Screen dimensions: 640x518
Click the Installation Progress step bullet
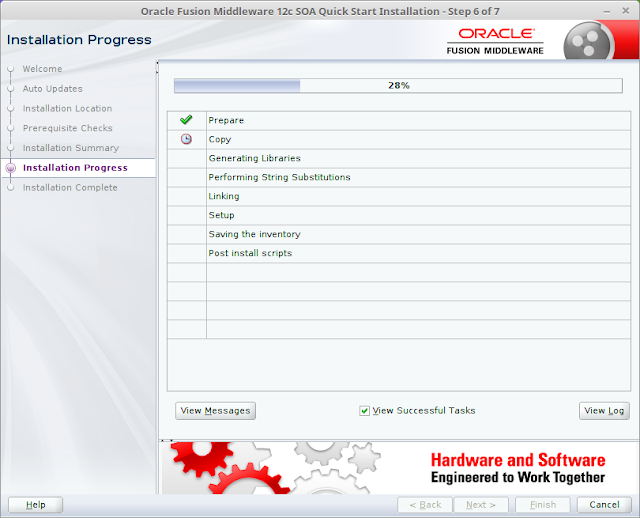(x=11, y=168)
